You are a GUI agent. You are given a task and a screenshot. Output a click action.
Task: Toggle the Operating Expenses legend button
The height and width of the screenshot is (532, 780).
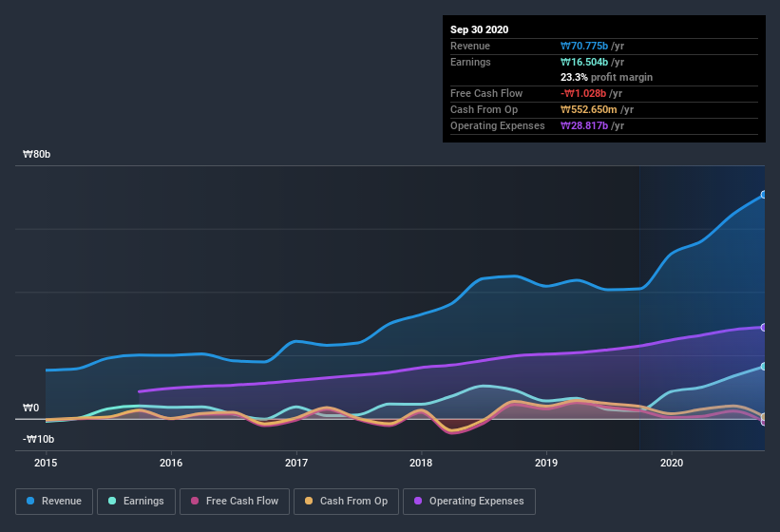tap(469, 502)
